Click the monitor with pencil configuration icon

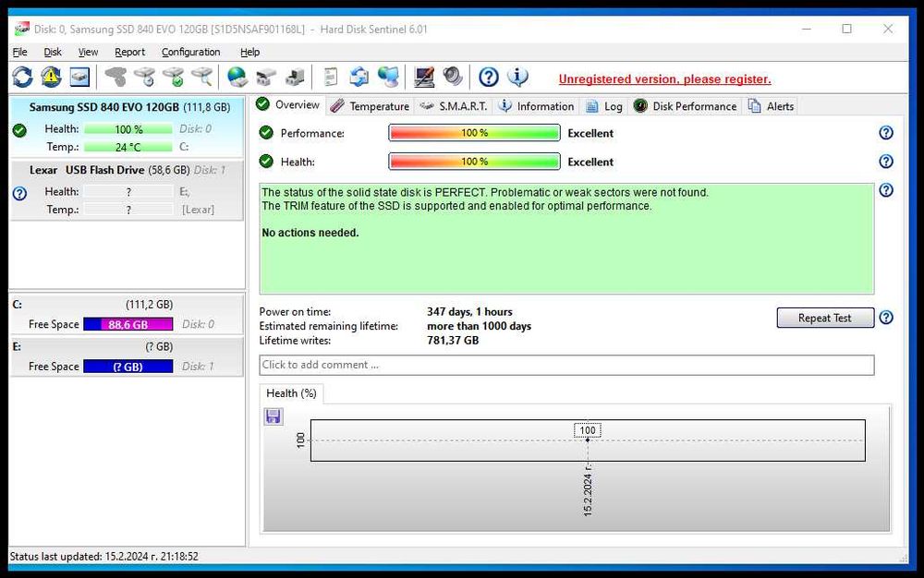(424, 78)
